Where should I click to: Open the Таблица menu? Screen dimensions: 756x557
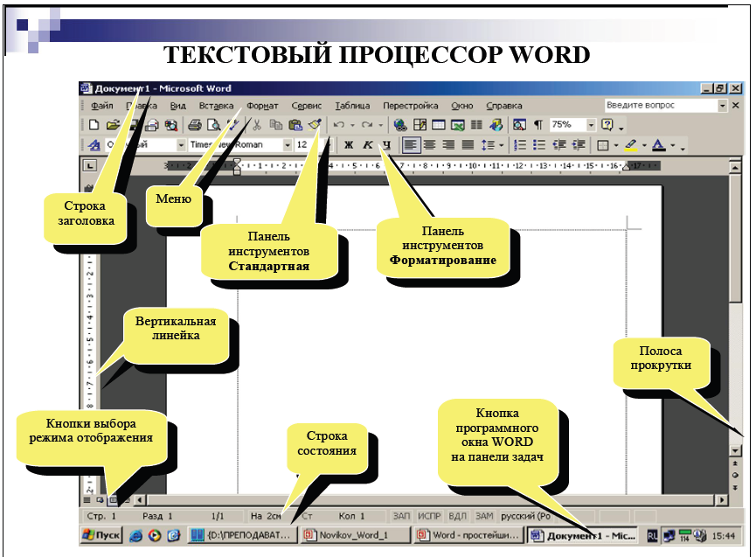click(352, 106)
